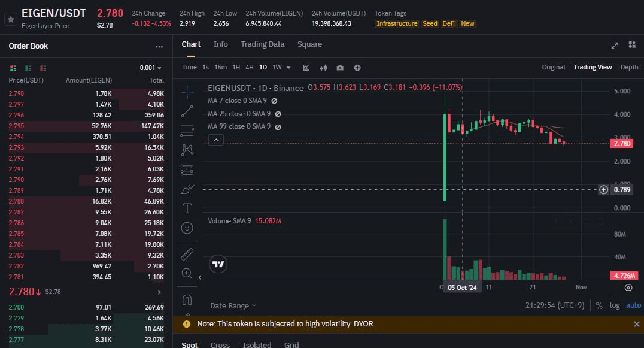This screenshot has height=348, width=644.
Task: Select the text annotation tool
Action: [x=187, y=208]
